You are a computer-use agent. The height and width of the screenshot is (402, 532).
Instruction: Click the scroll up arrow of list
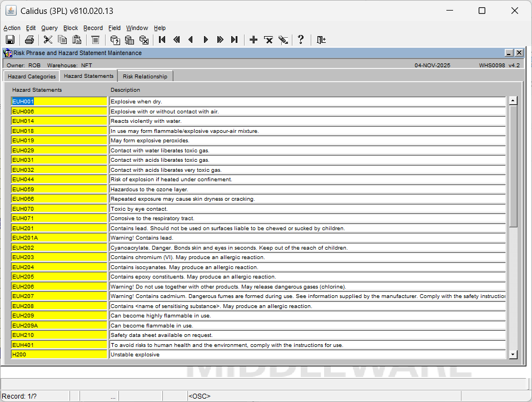point(513,101)
